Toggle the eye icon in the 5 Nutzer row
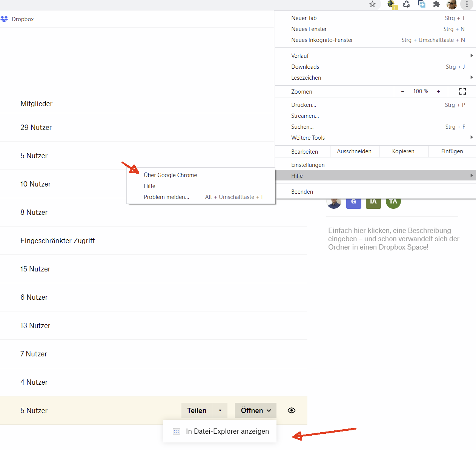476x450 pixels. coord(292,410)
